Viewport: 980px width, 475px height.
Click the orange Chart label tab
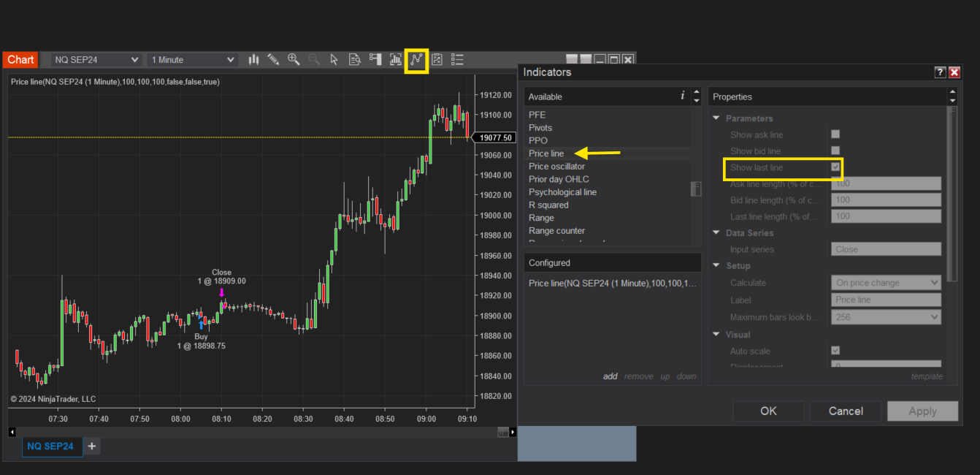tap(20, 60)
